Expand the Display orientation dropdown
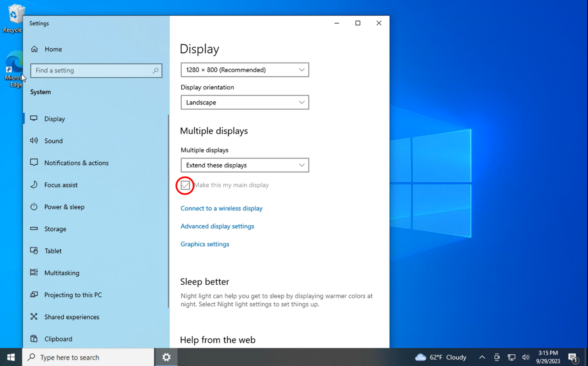 [245, 102]
